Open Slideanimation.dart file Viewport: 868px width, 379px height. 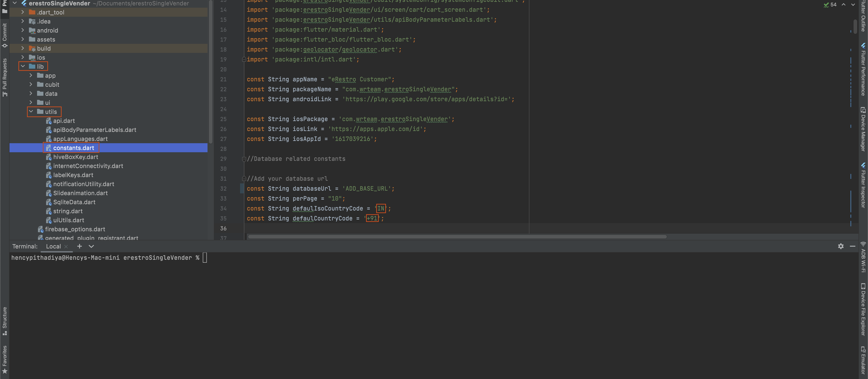[80, 193]
